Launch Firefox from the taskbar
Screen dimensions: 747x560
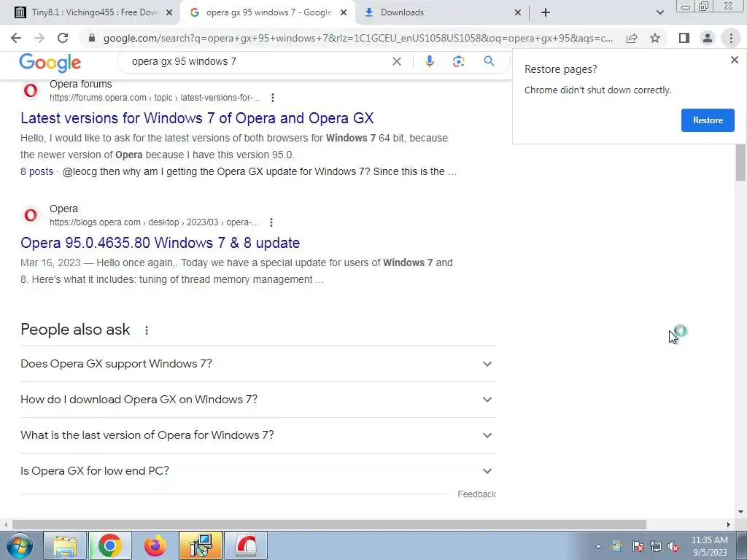[x=155, y=545]
